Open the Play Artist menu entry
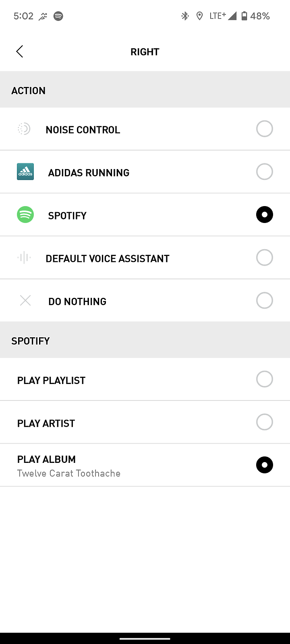The height and width of the screenshot is (644, 290). point(145,422)
